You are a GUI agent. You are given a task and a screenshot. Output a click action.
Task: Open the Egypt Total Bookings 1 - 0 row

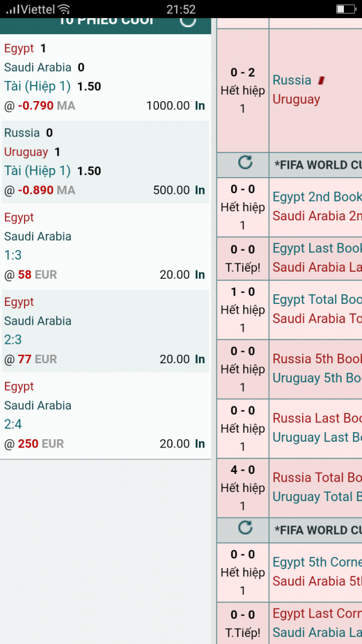coord(289,310)
